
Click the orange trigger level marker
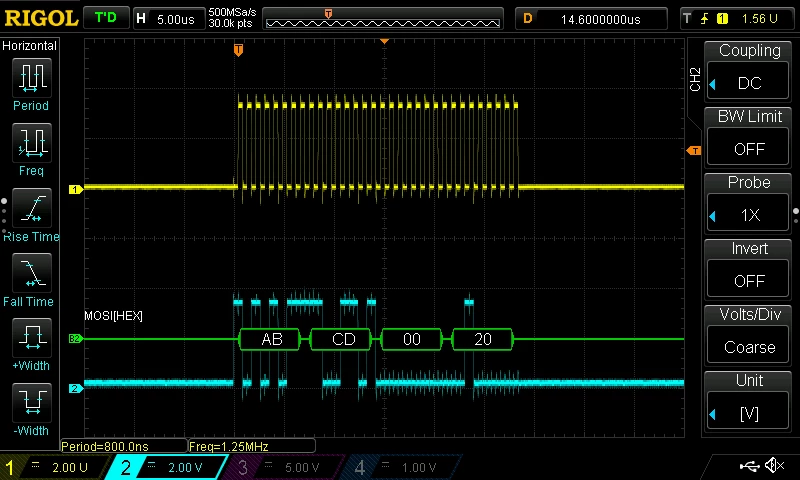pos(693,150)
